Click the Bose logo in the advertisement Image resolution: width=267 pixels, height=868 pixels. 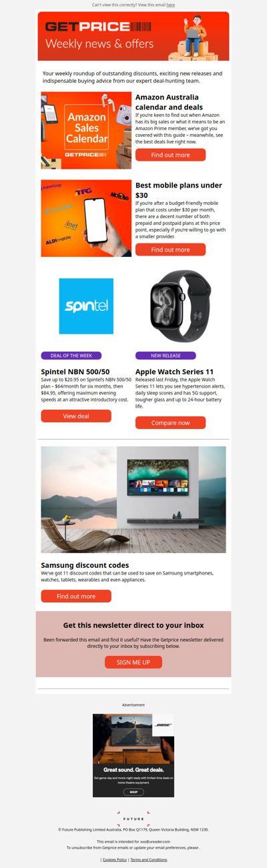[x=164, y=725]
